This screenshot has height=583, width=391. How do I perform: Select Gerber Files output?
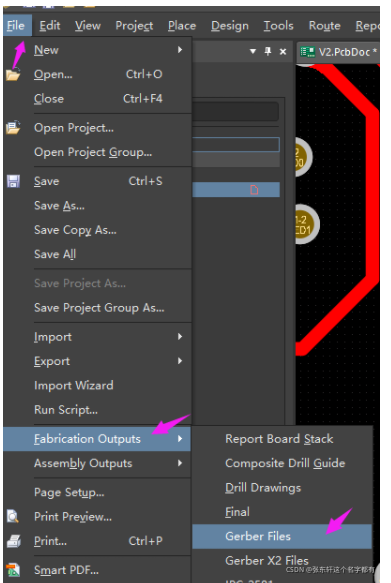(x=282, y=537)
